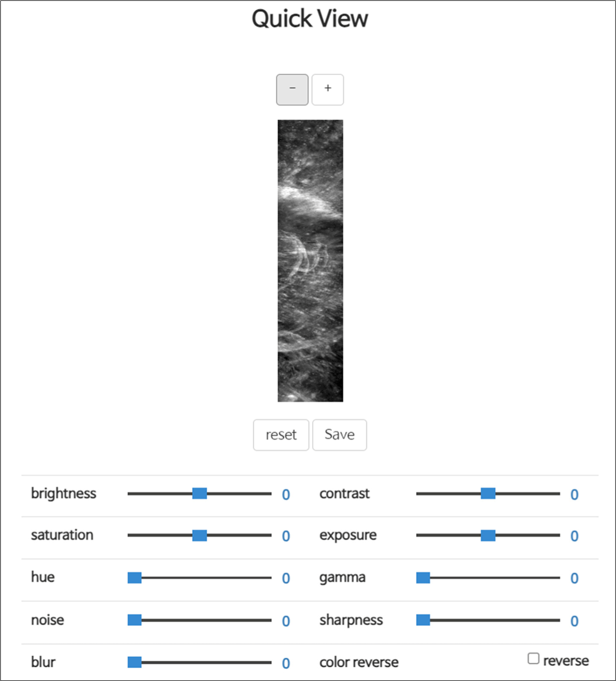Click the contrast slider handle
Viewport: 616px width, 681px height.
(x=488, y=494)
